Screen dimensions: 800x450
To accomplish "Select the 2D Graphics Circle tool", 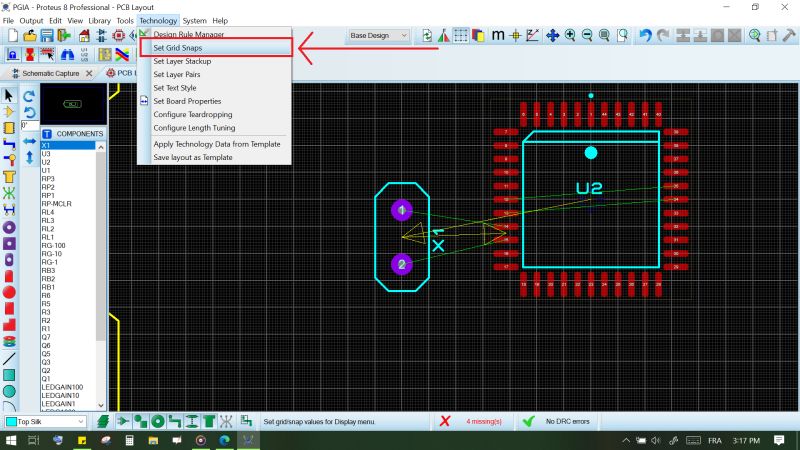I will 9,391.
